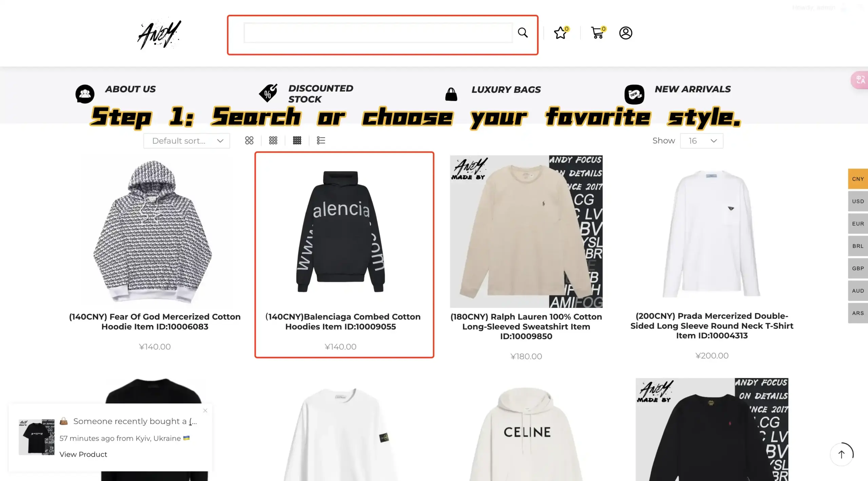Viewport: 868px width, 481px height.
Task: Click the View Product link
Action: 83,454
